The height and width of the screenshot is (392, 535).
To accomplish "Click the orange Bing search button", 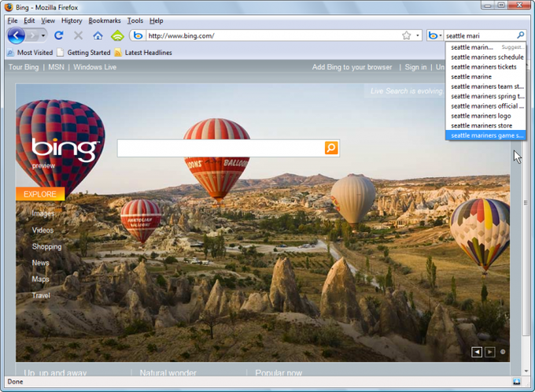I will (x=331, y=148).
